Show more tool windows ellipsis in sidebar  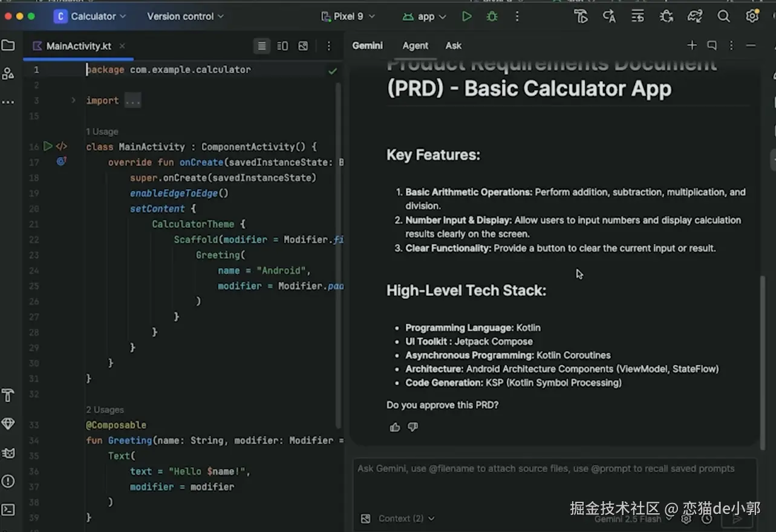(x=8, y=102)
